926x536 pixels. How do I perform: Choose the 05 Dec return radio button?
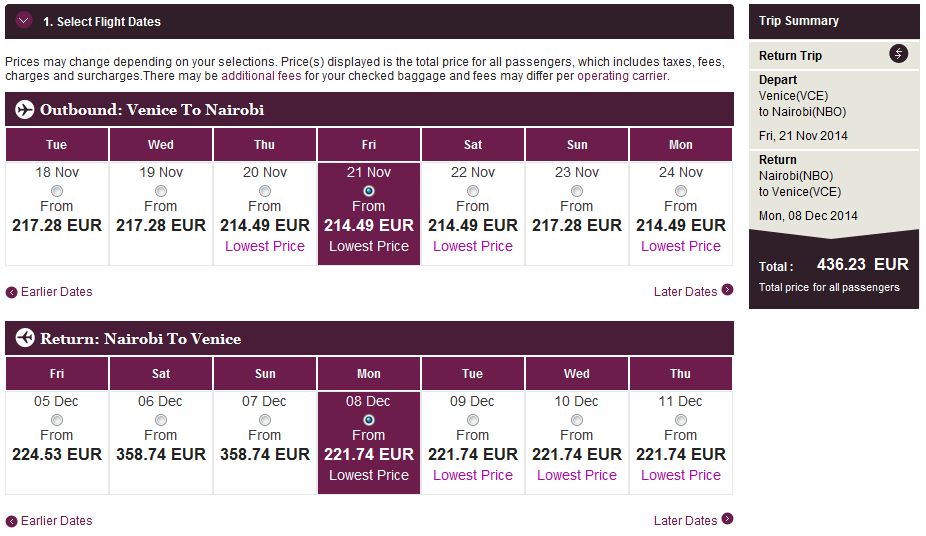[x=57, y=420]
